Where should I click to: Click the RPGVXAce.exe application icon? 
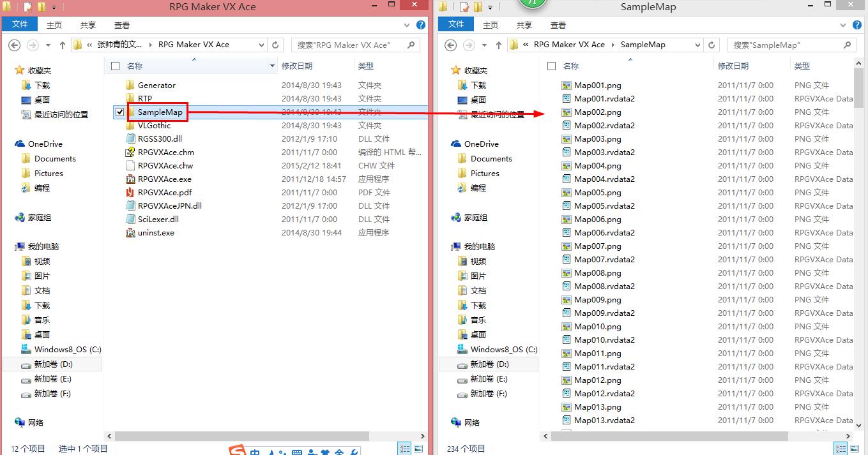tap(130, 179)
